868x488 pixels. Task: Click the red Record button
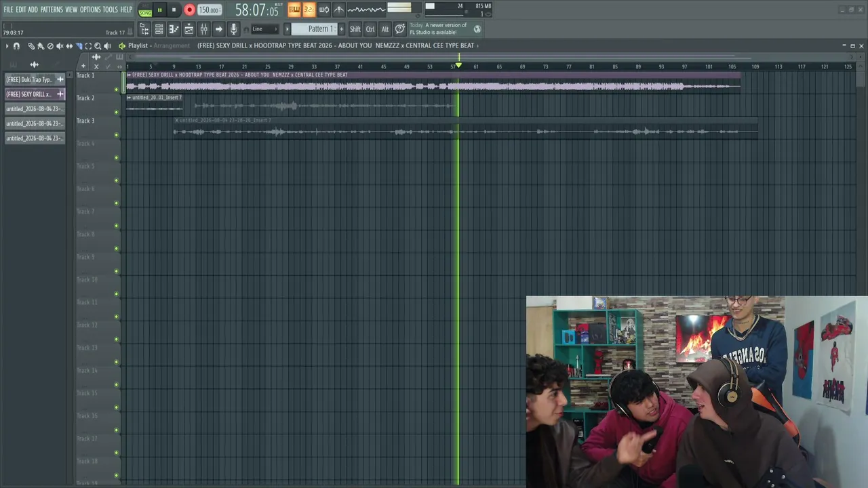[x=189, y=10]
